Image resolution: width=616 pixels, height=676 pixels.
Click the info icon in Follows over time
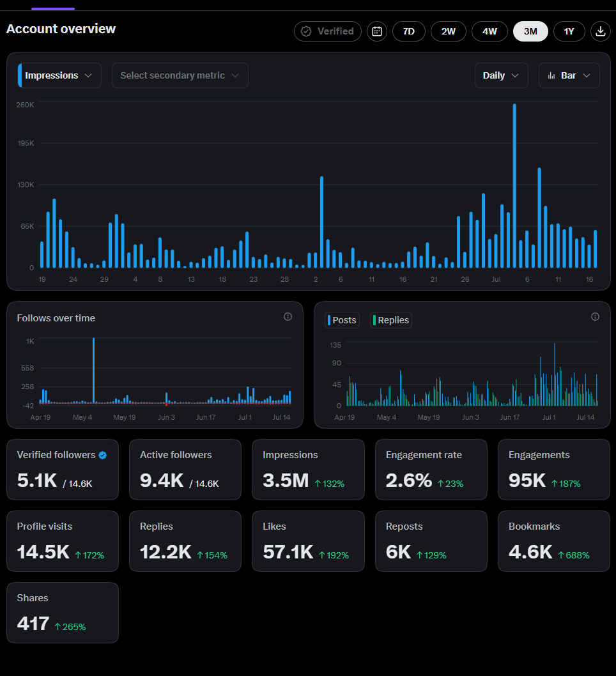tap(288, 317)
